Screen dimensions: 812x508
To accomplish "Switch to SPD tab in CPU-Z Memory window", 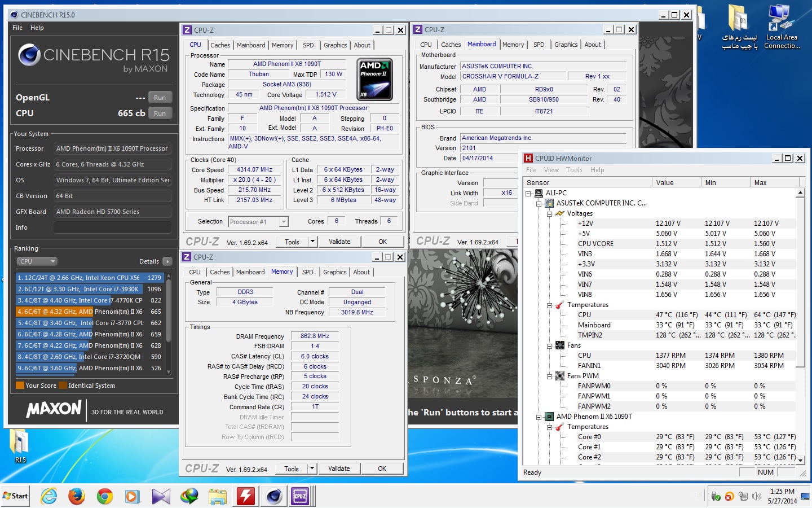I will pos(307,272).
